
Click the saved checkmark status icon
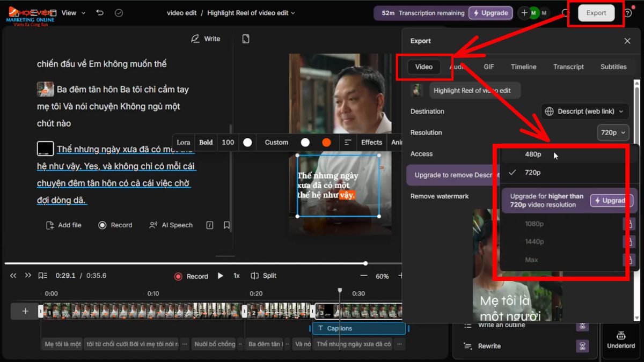point(119,13)
